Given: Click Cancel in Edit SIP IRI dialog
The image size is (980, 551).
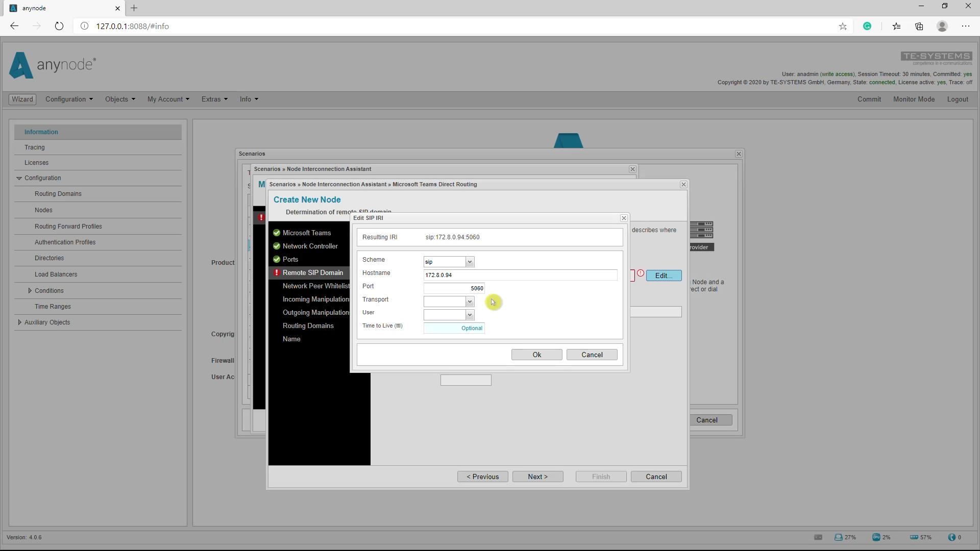Looking at the screenshot, I should (592, 355).
